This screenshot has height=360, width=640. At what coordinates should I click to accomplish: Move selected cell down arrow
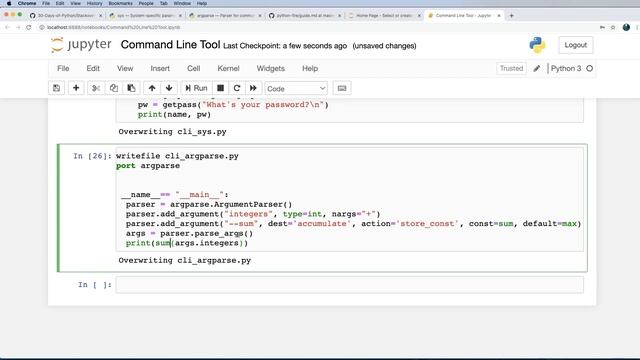(x=169, y=88)
